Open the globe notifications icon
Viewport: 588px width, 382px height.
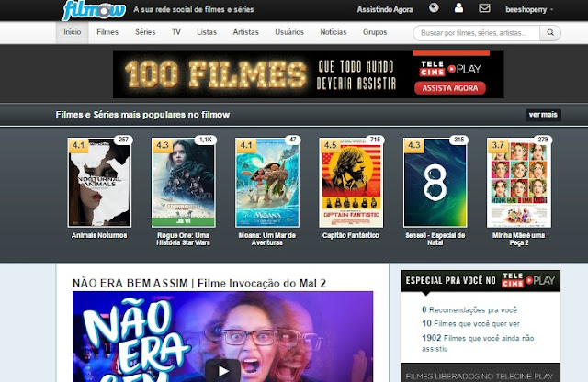point(434,8)
